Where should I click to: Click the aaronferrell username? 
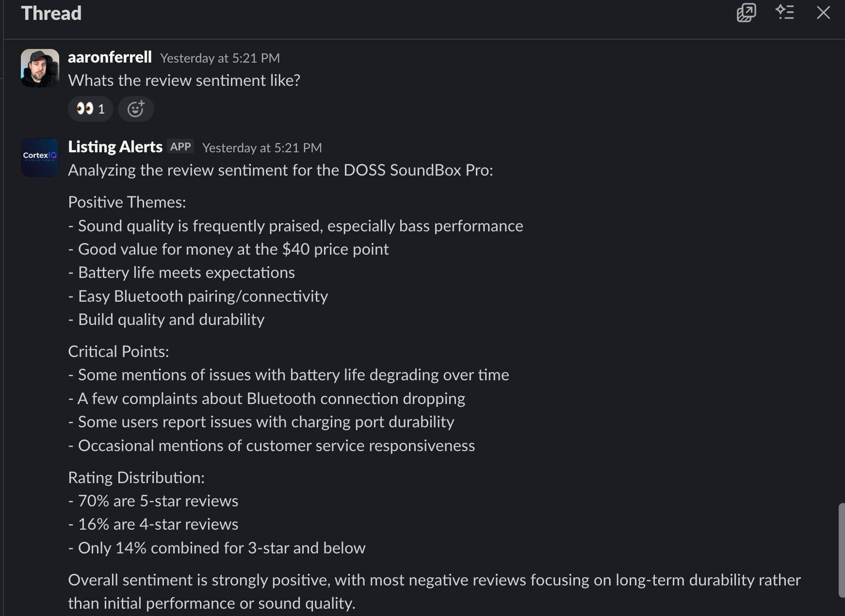click(x=110, y=57)
